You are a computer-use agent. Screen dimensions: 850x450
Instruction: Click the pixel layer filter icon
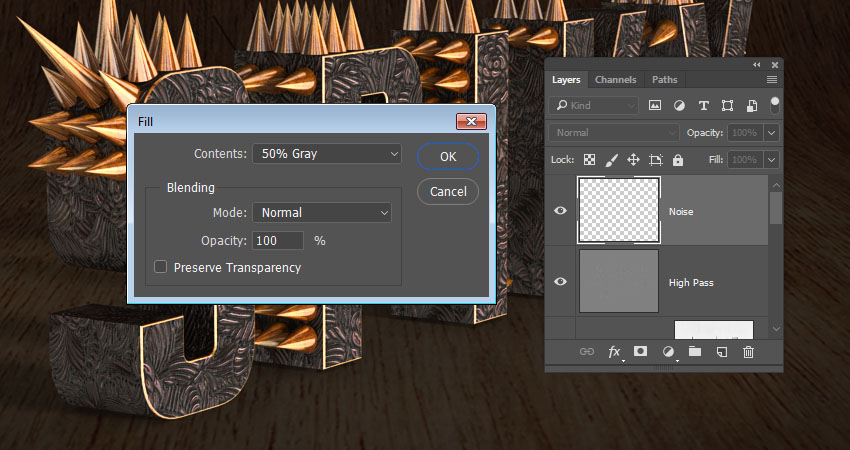pyautogui.click(x=655, y=106)
